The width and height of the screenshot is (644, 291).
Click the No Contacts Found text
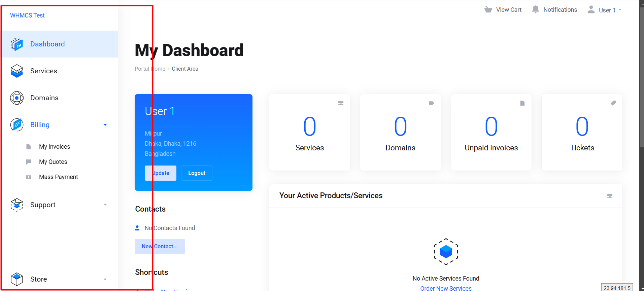pyautogui.click(x=170, y=228)
